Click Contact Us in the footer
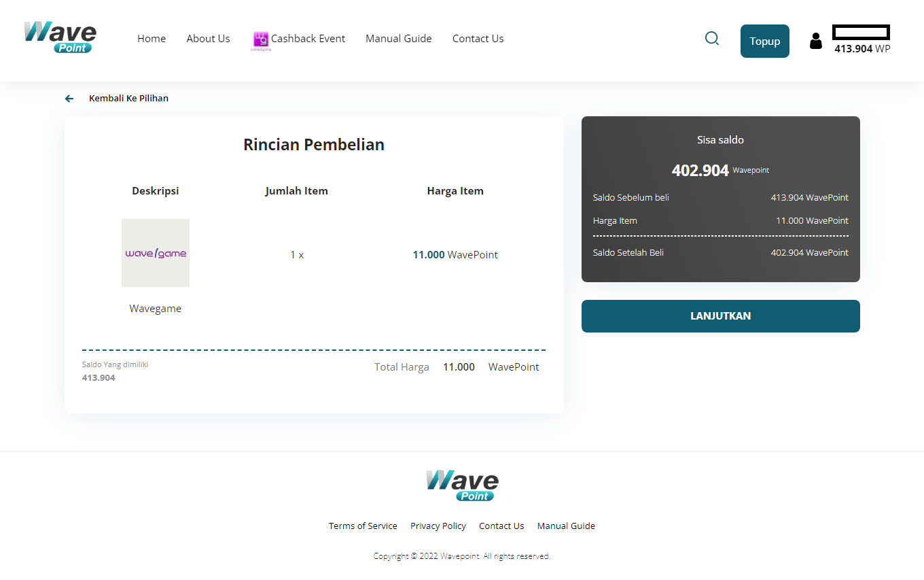The image size is (924, 580). (501, 526)
